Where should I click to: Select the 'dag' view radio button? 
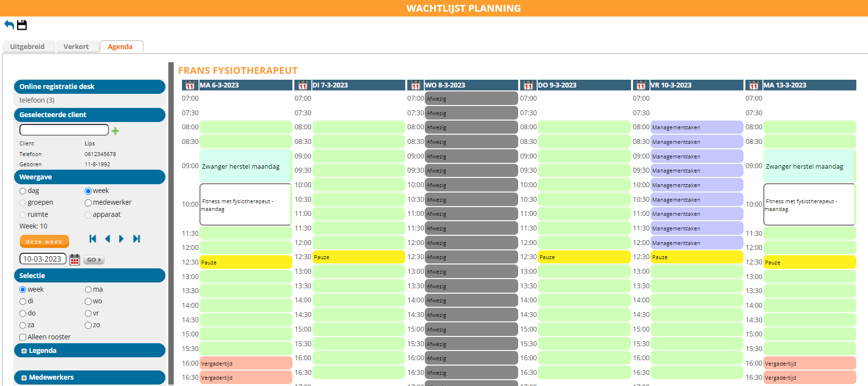pos(23,191)
